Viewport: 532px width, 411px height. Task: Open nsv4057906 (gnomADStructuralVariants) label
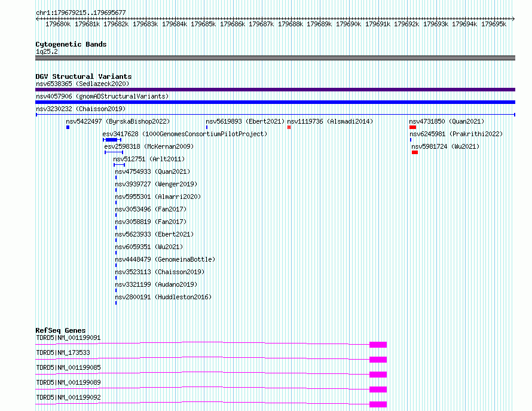coord(102,96)
